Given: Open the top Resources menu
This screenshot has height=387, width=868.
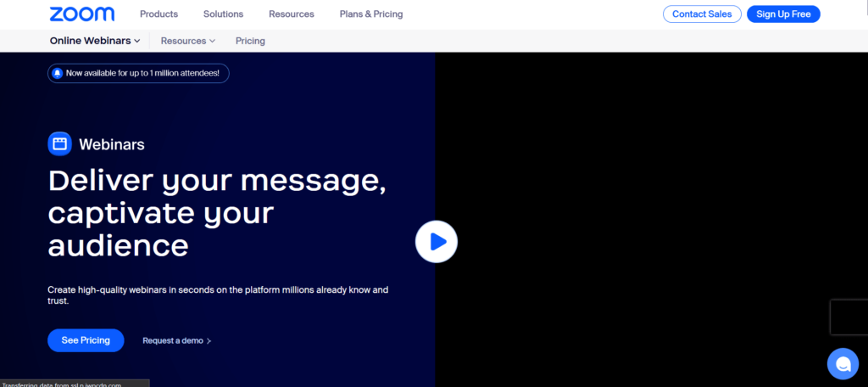Looking at the screenshot, I should coord(292,14).
